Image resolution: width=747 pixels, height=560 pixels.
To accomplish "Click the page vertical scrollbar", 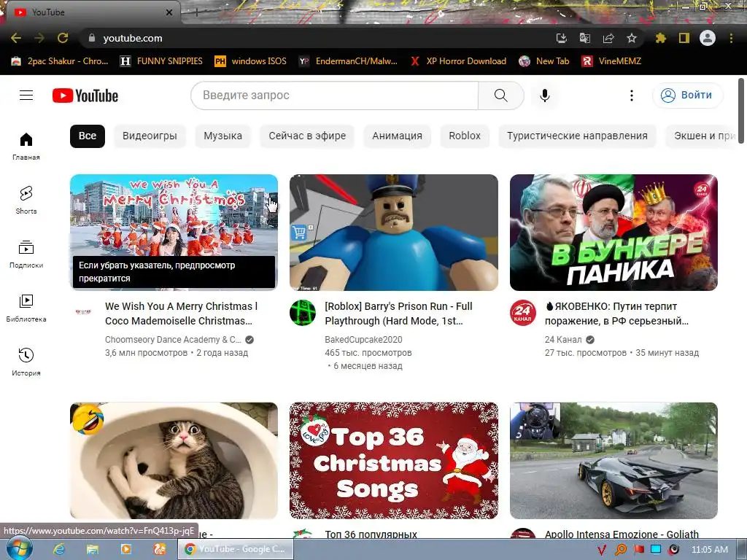I will coord(741,111).
